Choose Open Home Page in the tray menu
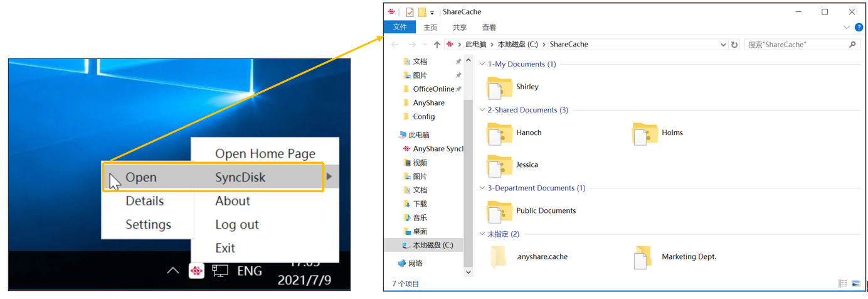Image resolution: width=868 pixels, height=299 pixels. (x=265, y=153)
